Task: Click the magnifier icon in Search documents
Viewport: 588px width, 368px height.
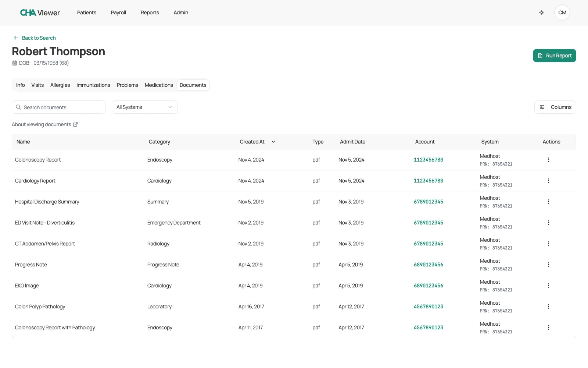Action: pyautogui.click(x=18, y=107)
